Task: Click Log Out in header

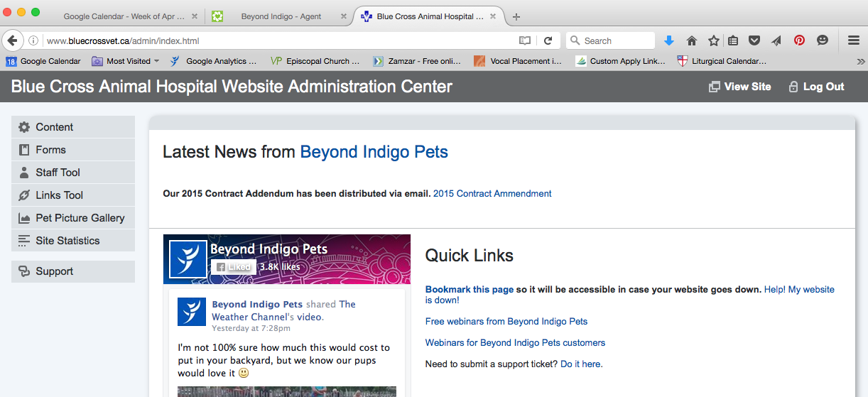Action: 816,87
